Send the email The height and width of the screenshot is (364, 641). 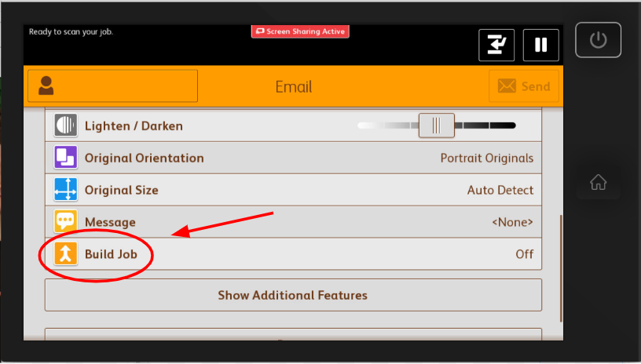pos(523,86)
